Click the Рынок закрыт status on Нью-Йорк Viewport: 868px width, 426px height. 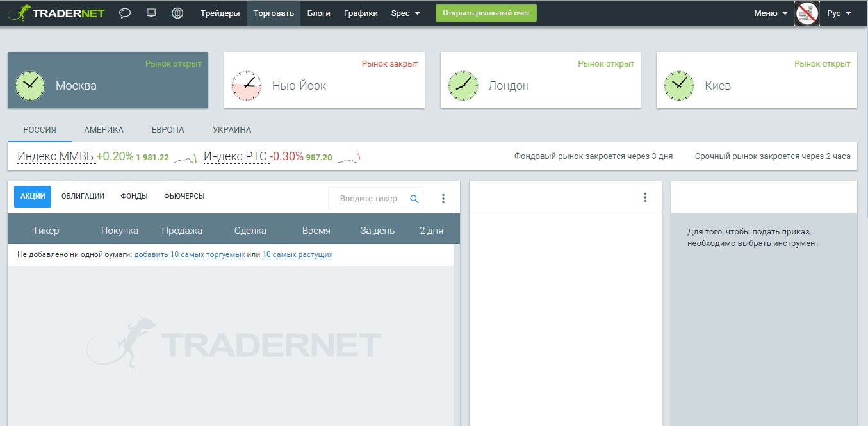click(389, 64)
